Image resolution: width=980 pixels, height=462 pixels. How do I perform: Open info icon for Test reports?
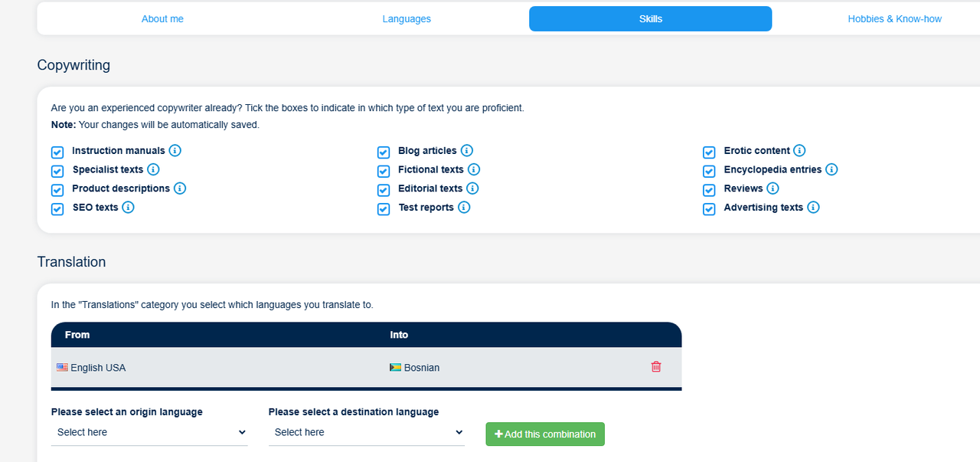pos(464,207)
